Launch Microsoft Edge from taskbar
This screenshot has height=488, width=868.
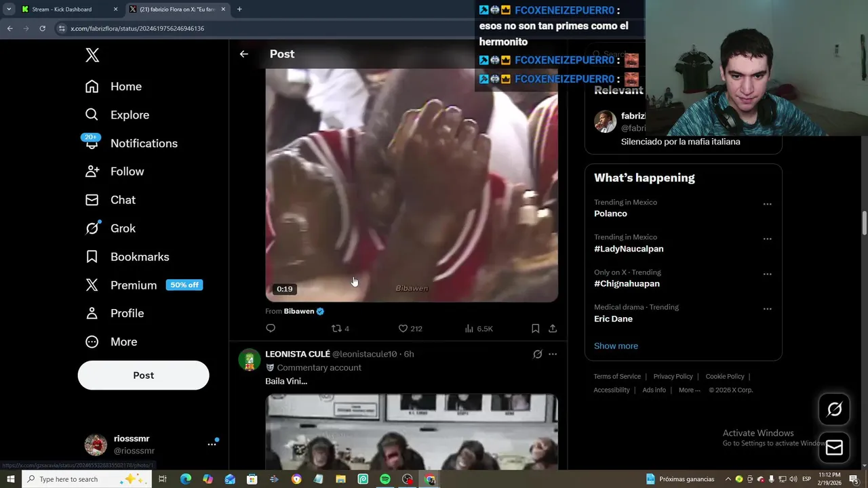185,479
